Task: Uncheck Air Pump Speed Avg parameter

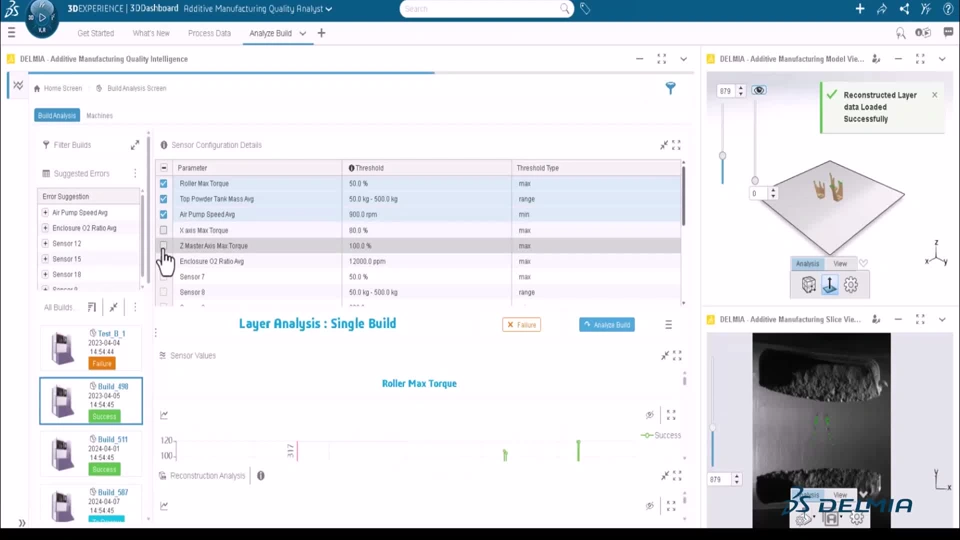Action: click(163, 214)
